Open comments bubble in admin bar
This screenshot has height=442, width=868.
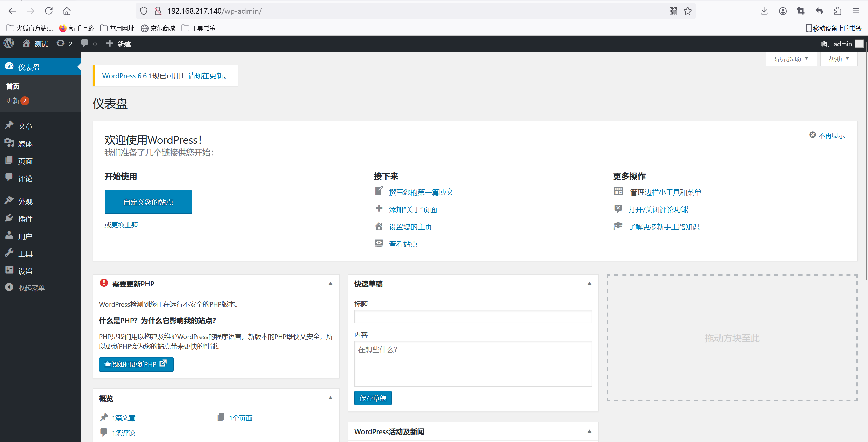(x=89, y=44)
